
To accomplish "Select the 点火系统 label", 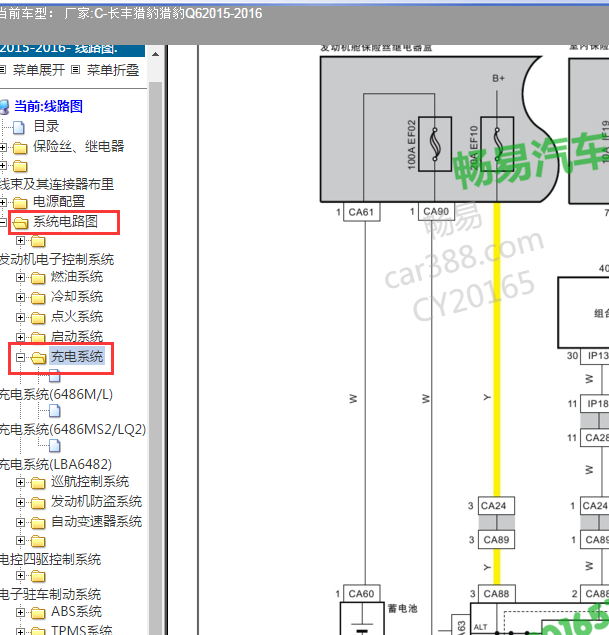I will click(x=77, y=316).
